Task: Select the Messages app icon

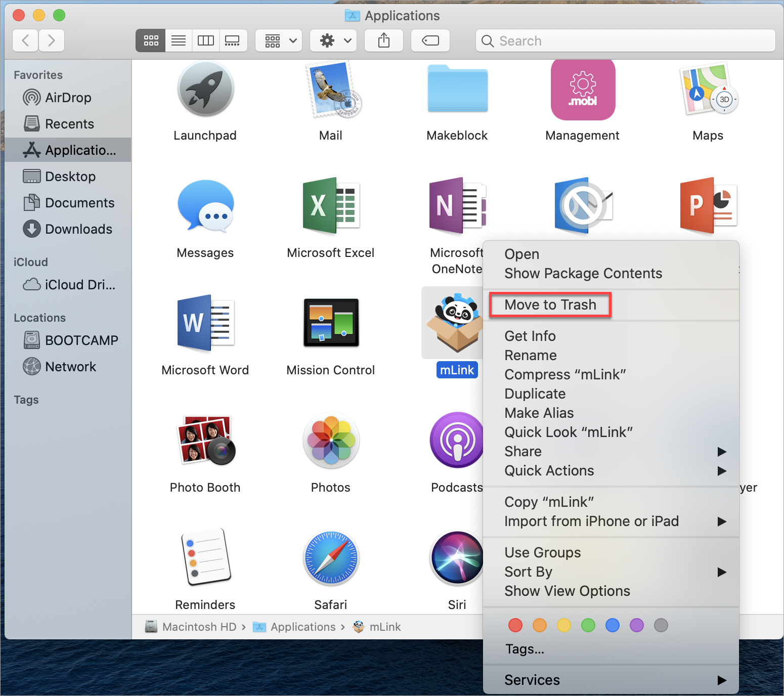Action: [206, 206]
